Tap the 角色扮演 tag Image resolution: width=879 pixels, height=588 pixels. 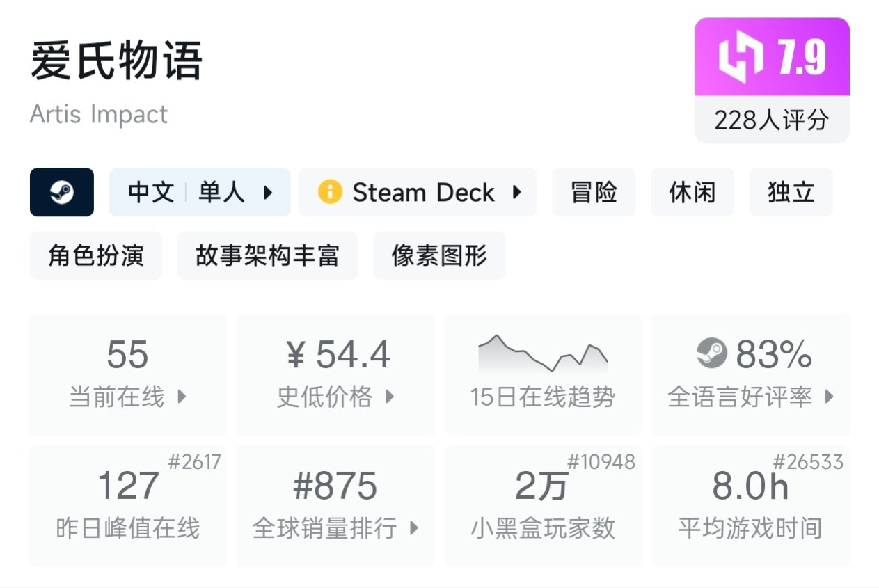coord(96,256)
